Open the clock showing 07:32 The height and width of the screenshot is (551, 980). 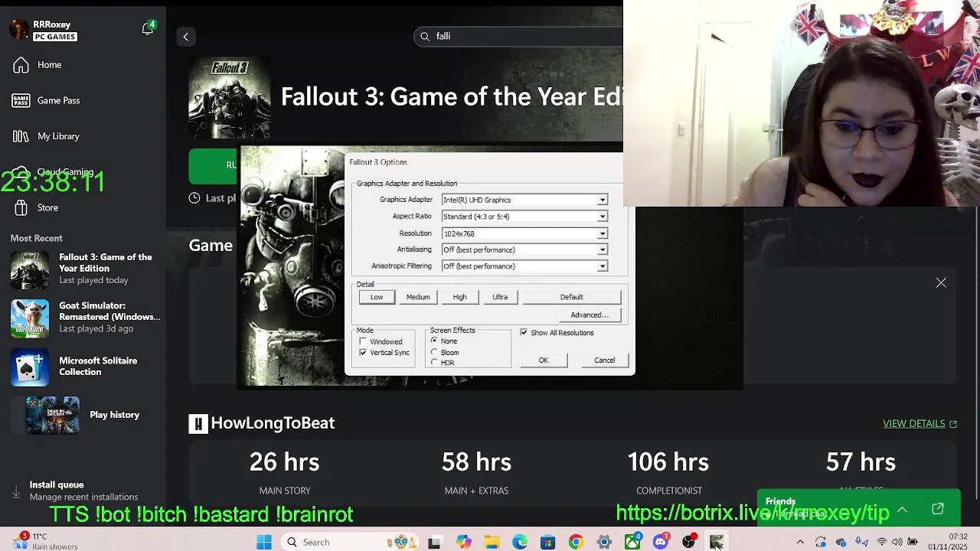(947, 542)
